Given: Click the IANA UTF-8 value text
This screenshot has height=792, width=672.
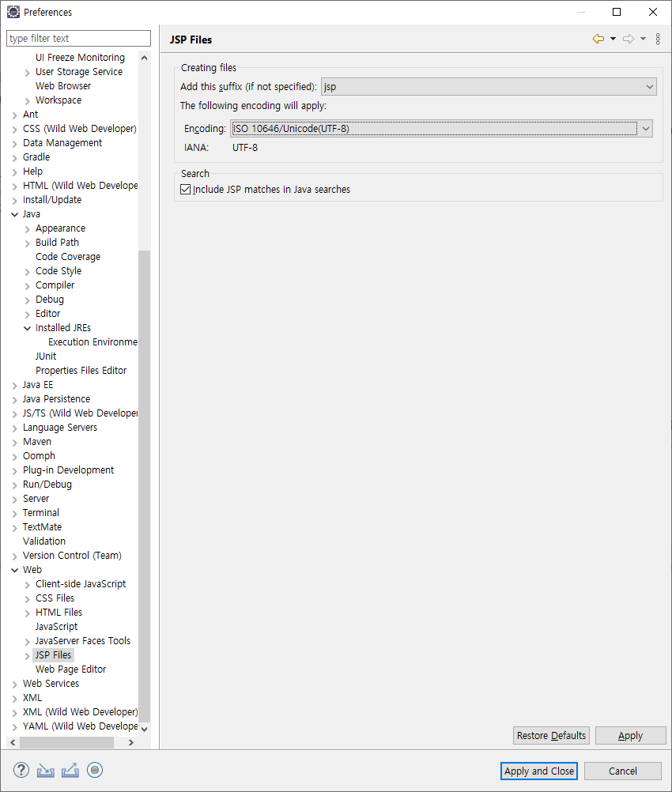Looking at the screenshot, I should pyautogui.click(x=245, y=148).
